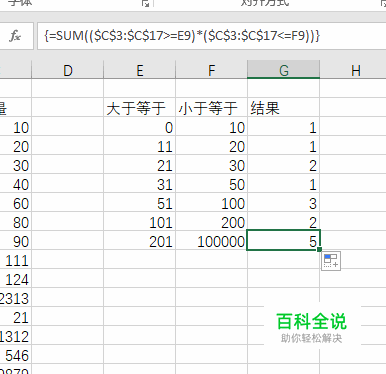386x374 pixels.
Task: Select cell with value 11 in column E
Action: tap(140, 146)
